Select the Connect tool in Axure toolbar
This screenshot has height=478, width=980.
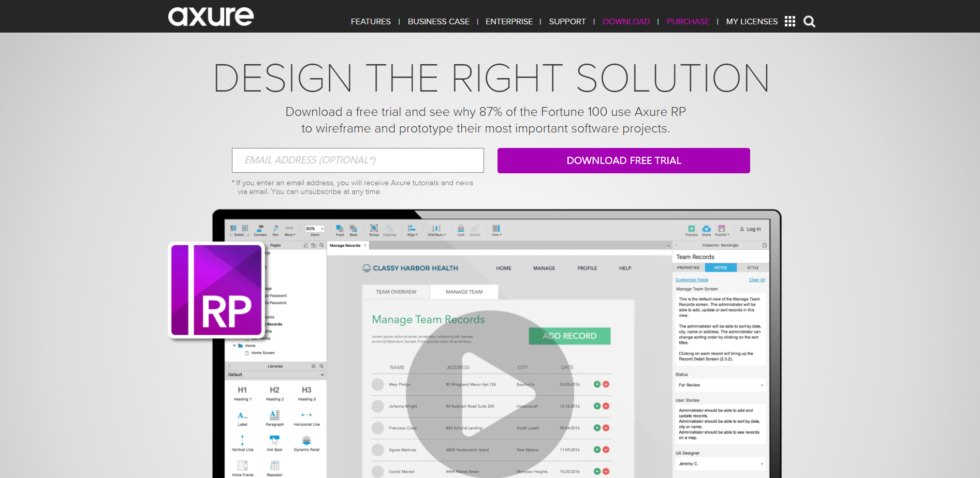click(260, 231)
